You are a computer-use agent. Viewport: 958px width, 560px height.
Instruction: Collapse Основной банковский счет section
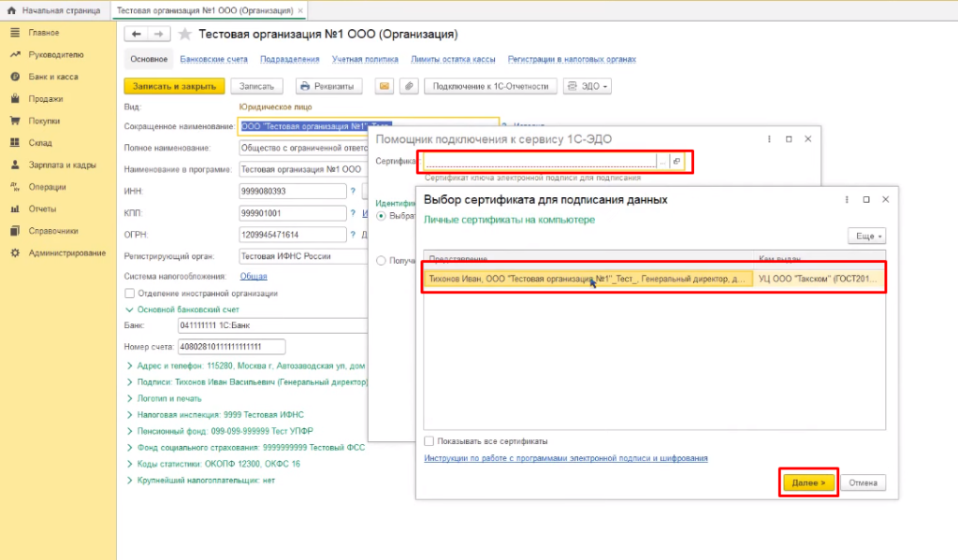click(x=129, y=309)
